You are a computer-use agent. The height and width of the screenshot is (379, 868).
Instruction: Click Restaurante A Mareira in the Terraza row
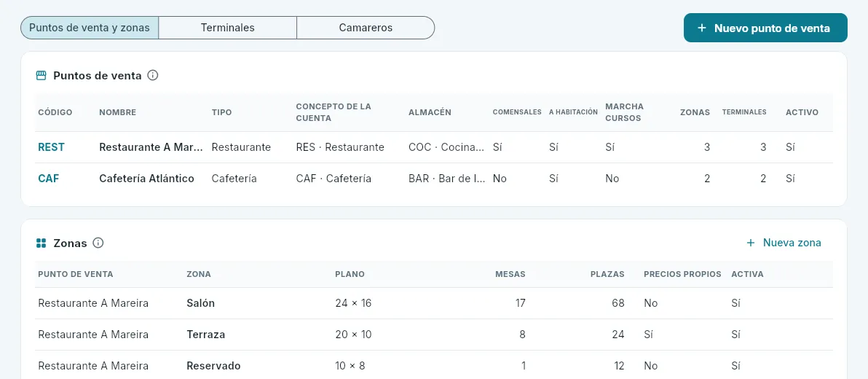point(93,335)
